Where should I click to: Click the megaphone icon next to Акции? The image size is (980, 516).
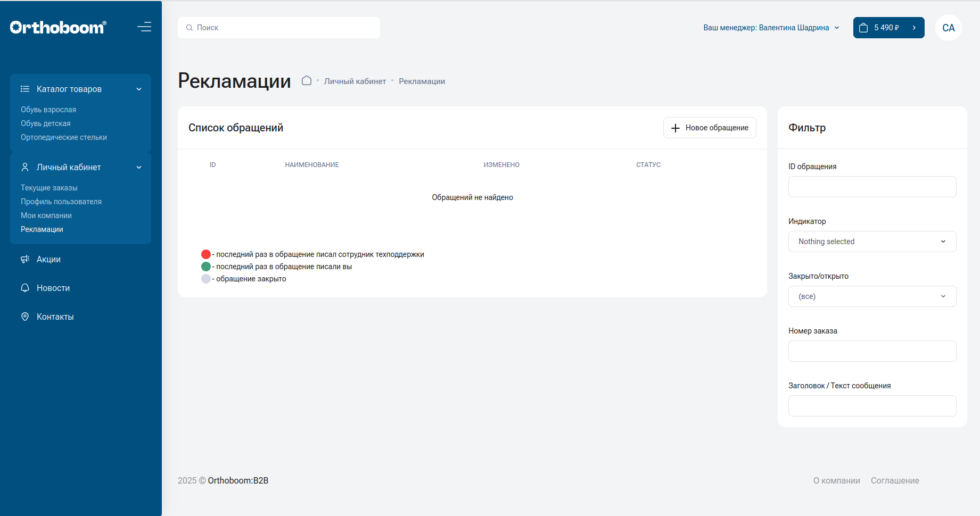point(25,259)
